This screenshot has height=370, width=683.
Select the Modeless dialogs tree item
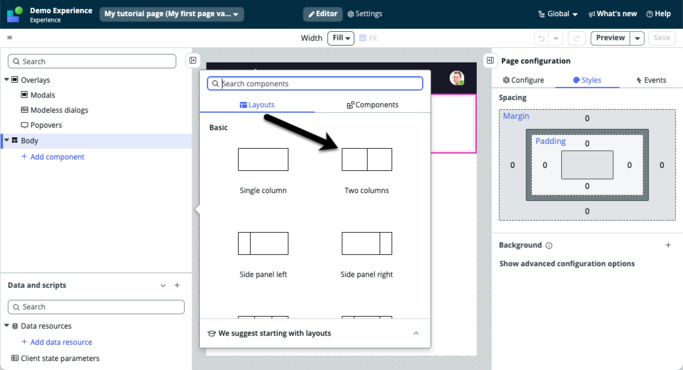pos(59,110)
